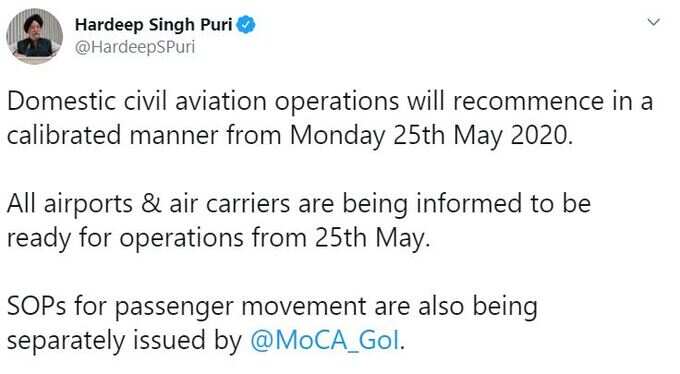Click the blue verified badge icon
Screen dimensions: 680x374
[x=246, y=25]
